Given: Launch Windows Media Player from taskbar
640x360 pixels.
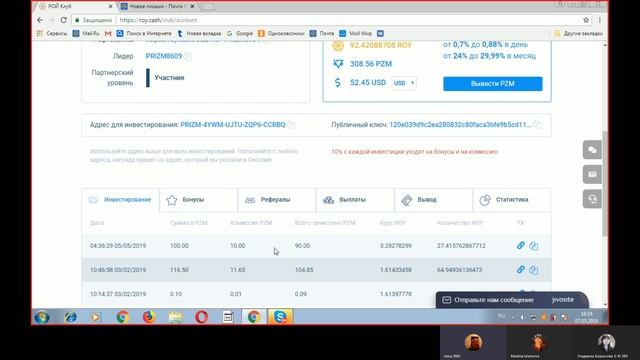Looking at the screenshot, I should point(96,317).
